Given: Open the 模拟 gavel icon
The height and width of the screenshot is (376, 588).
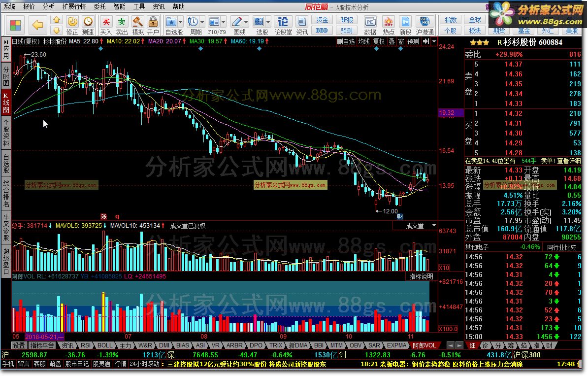Looking at the screenshot, I should tap(137, 22).
